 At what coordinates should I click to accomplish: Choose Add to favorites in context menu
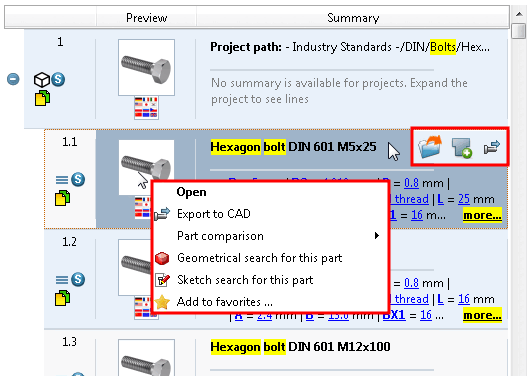270,302
